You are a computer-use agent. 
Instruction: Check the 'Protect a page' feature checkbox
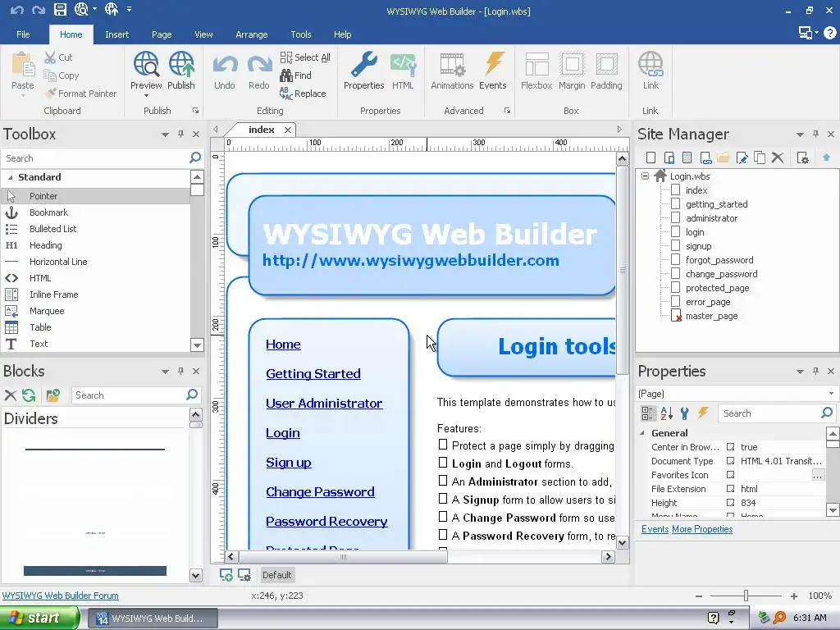tap(442, 444)
